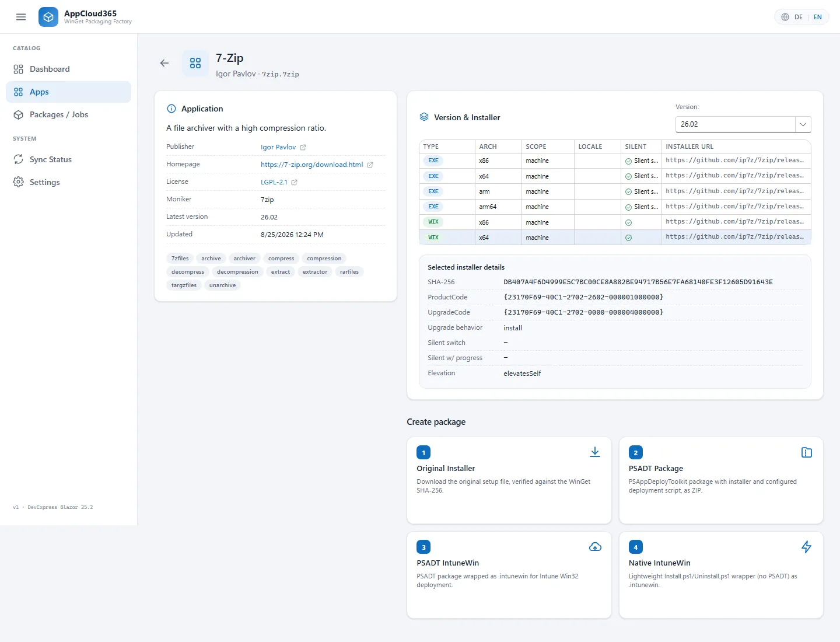Select the EXE arm64 installer row

pyautogui.click(x=615, y=207)
